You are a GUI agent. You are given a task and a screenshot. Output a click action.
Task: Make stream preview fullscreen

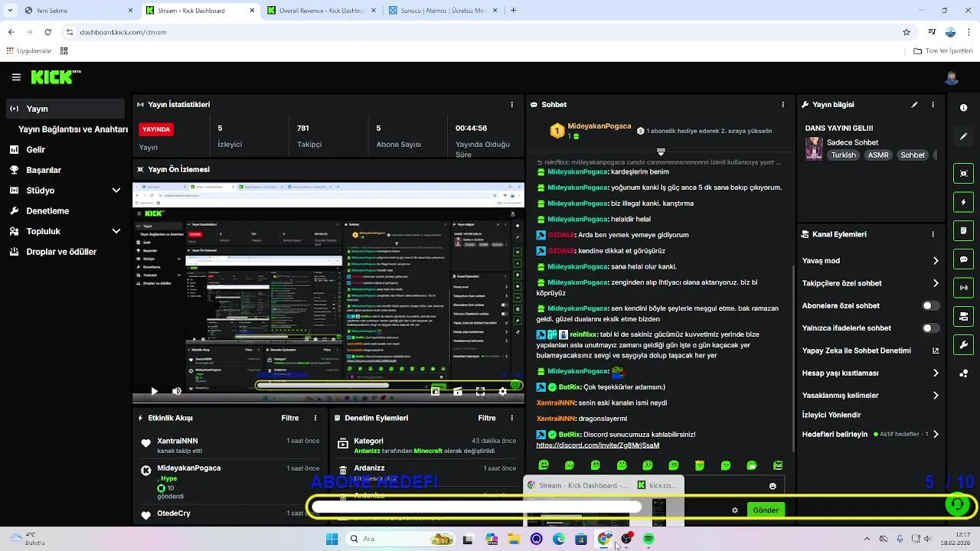coord(480,391)
